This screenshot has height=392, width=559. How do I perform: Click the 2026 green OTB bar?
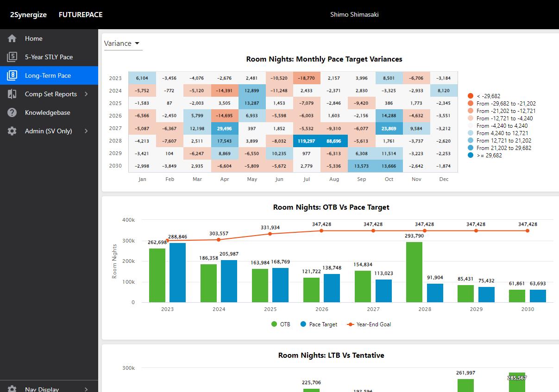(311, 290)
